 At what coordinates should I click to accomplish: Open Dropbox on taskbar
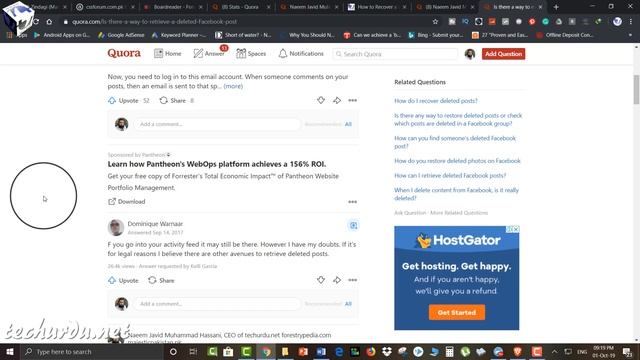387,351
